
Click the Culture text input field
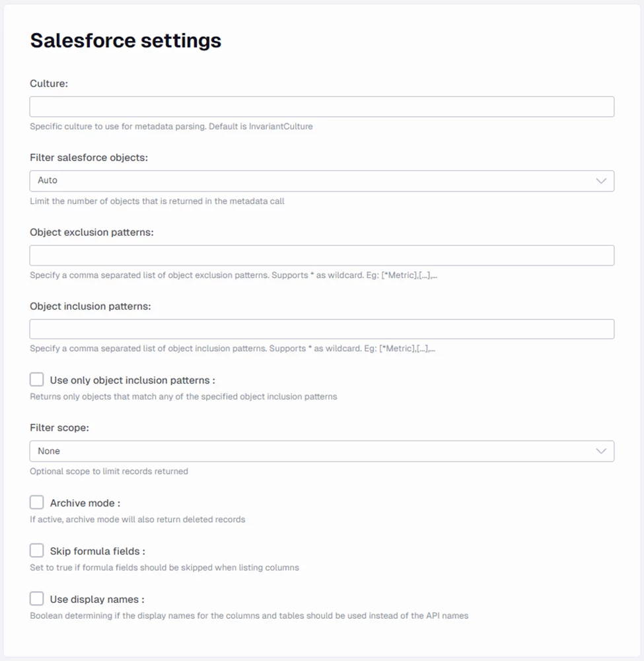click(x=322, y=107)
